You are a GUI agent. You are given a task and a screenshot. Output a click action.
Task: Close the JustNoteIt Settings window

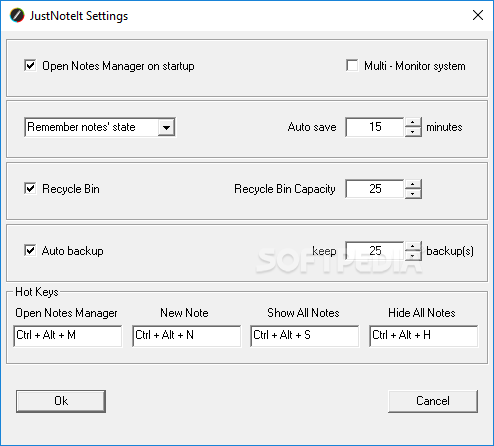click(478, 15)
